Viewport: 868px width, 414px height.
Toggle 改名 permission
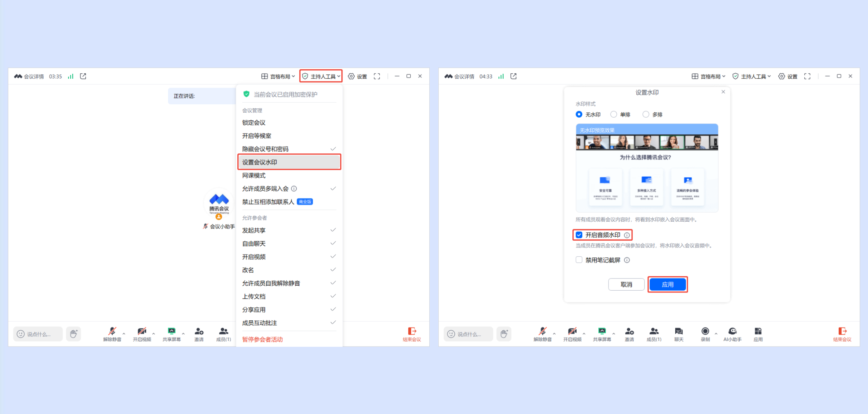[x=289, y=270]
